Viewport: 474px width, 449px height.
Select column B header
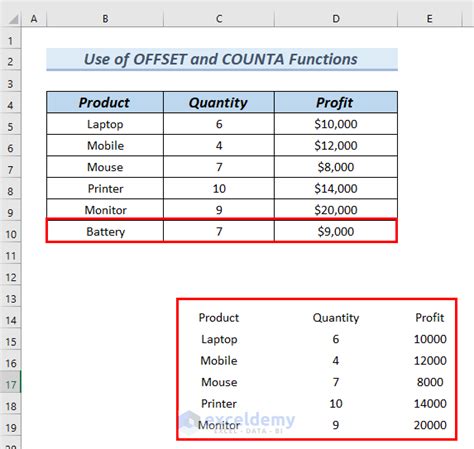pyautogui.click(x=105, y=19)
